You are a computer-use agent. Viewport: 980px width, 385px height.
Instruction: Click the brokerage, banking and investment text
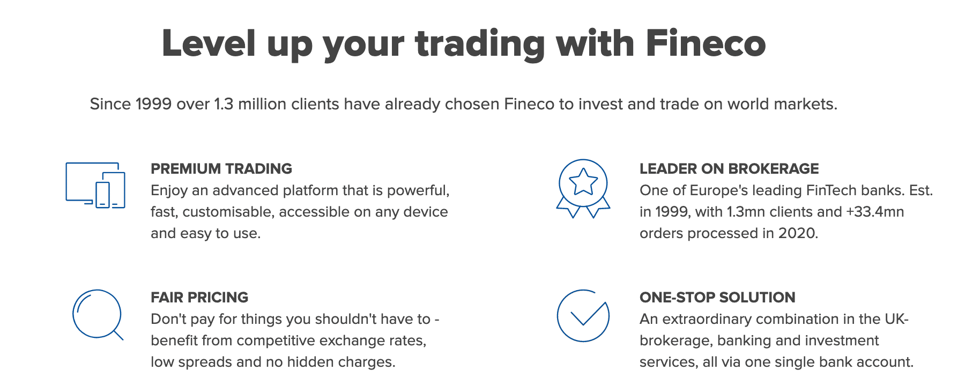[759, 340]
